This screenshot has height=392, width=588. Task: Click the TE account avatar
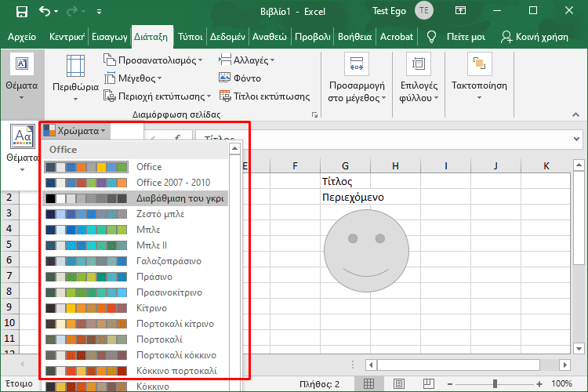click(423, 10)
